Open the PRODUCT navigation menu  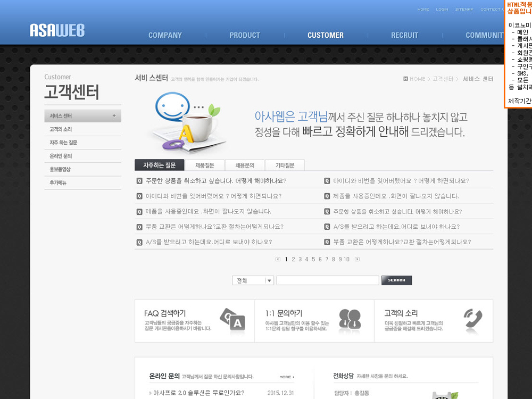point(245,35)
